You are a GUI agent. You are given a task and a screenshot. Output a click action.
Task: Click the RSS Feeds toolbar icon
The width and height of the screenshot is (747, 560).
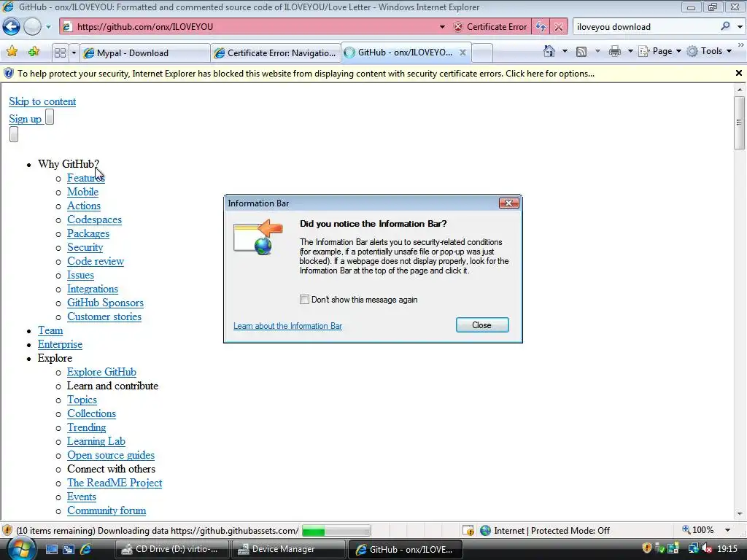pos(581,52)
